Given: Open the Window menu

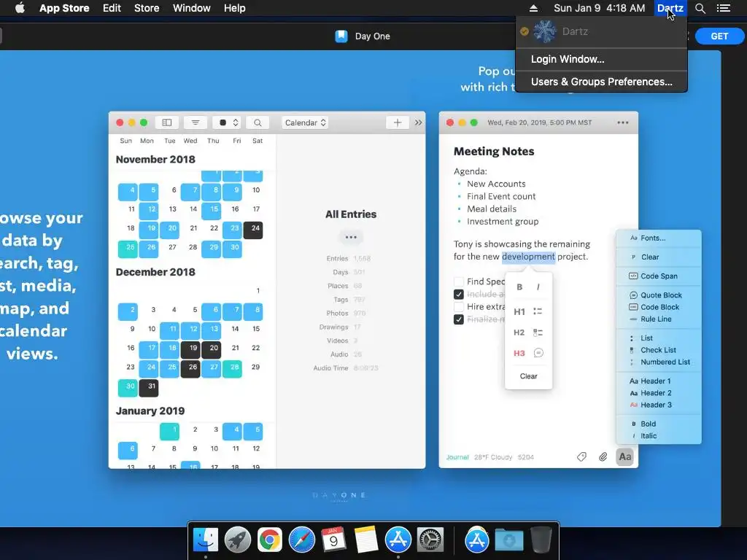Looking at the screenshot, I should (x=192, y=8).
